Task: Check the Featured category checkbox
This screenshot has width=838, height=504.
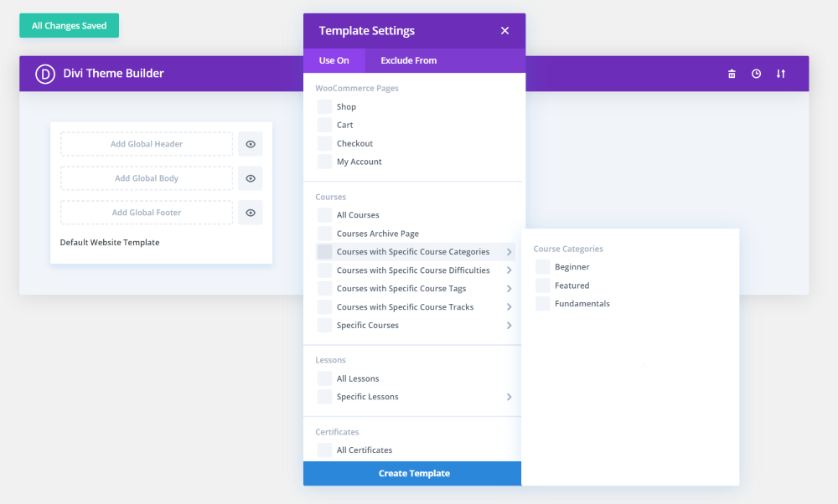Action: click(542, 285)
